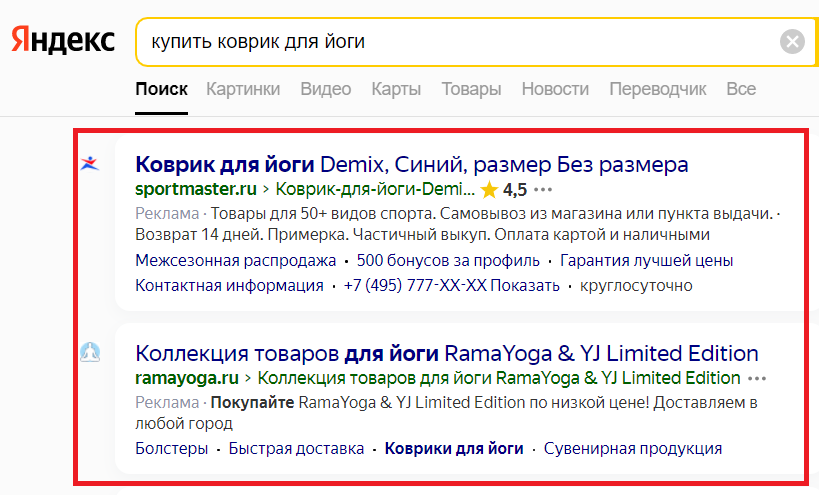Open the green RamaYoga breadcrumb path link
Image resolution: width=819 pixels, height=495 pixels.
[499, 378]
